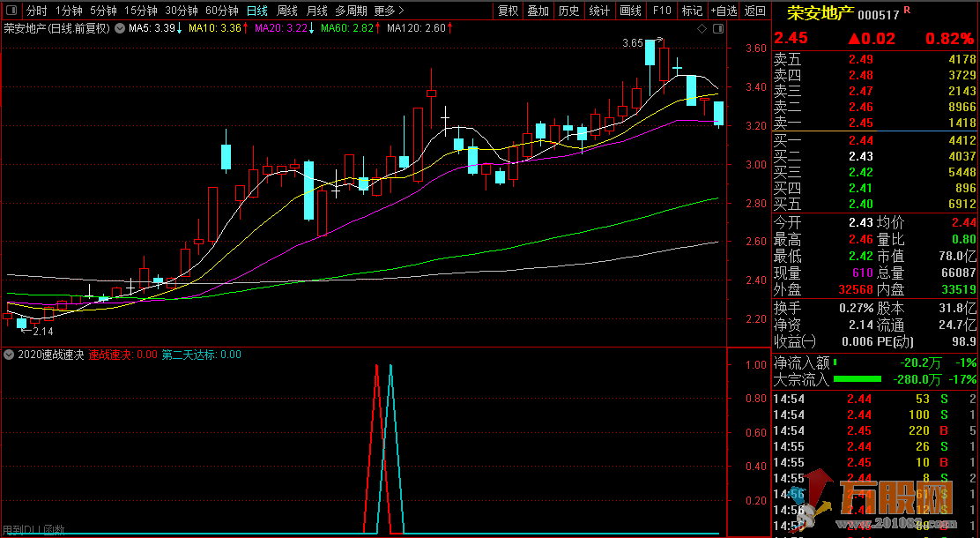Click the 换手 turnover value 0.27%
The height and width of the screenshot is (538, 980).
coord(857,309)
